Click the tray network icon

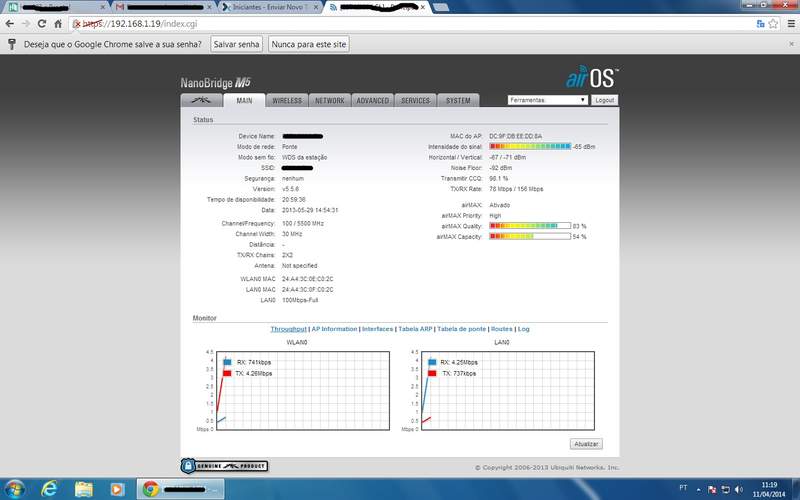[x=726, y=490]
